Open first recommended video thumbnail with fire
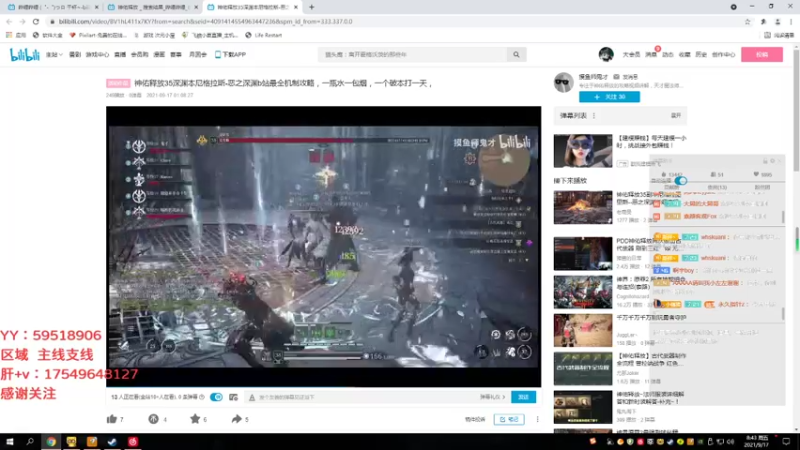This screenshot has width=800, height=450. pos(583,207)
